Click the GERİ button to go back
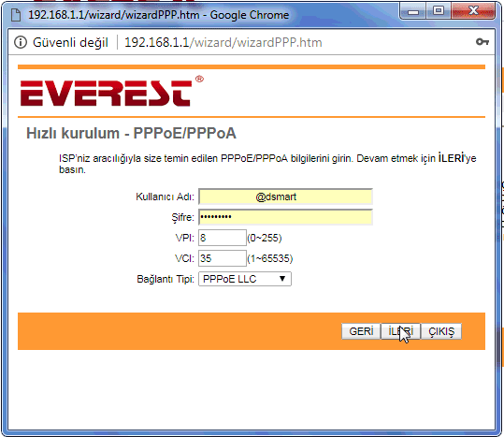Image resolution: width=504 pixels, height=437 pixels. click(361, 331)
